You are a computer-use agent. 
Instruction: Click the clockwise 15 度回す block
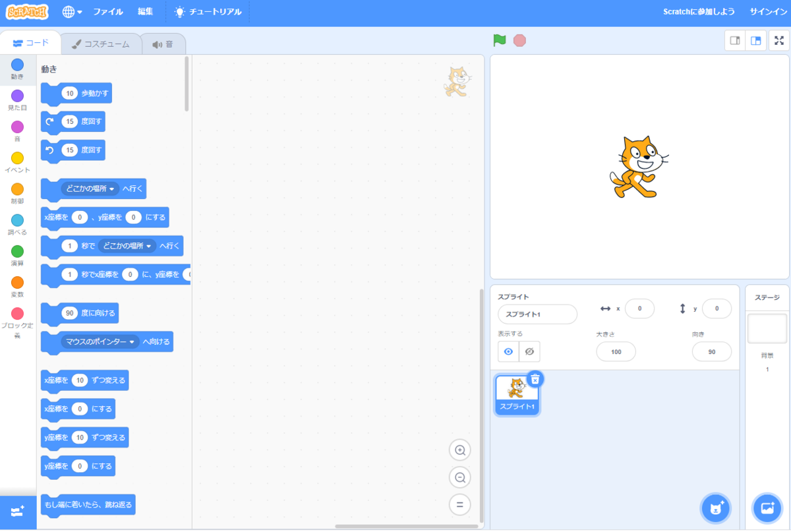[x=73, y=121]
